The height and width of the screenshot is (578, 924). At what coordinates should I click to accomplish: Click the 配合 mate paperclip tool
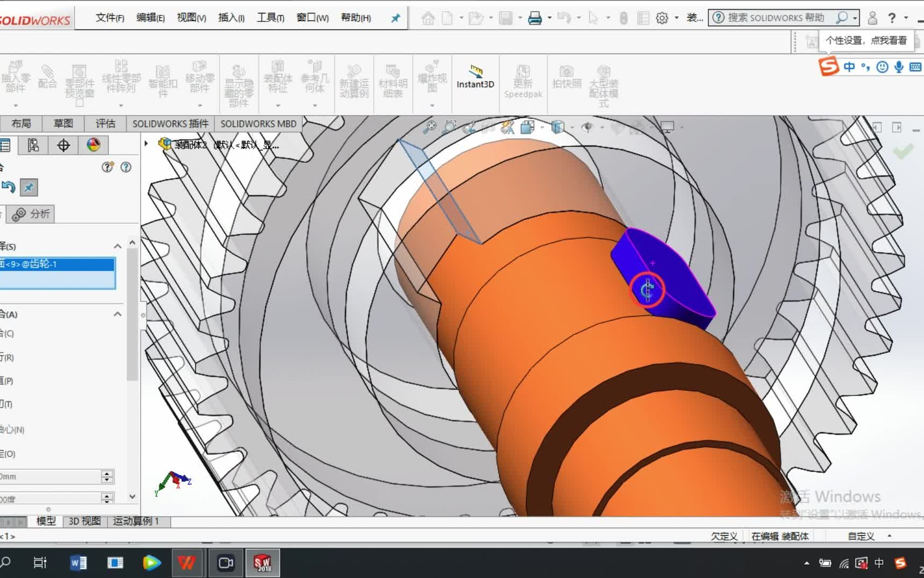coord(47,77)
